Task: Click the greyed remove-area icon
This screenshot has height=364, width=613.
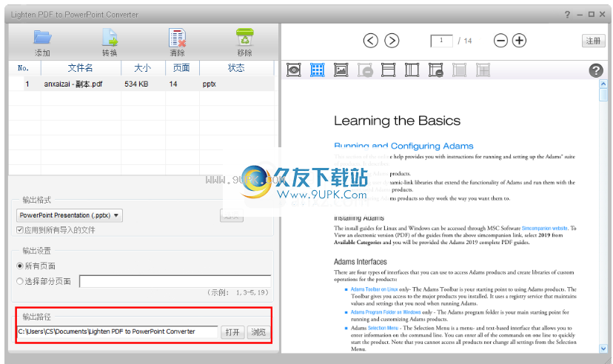Action: tap(365, 70)
